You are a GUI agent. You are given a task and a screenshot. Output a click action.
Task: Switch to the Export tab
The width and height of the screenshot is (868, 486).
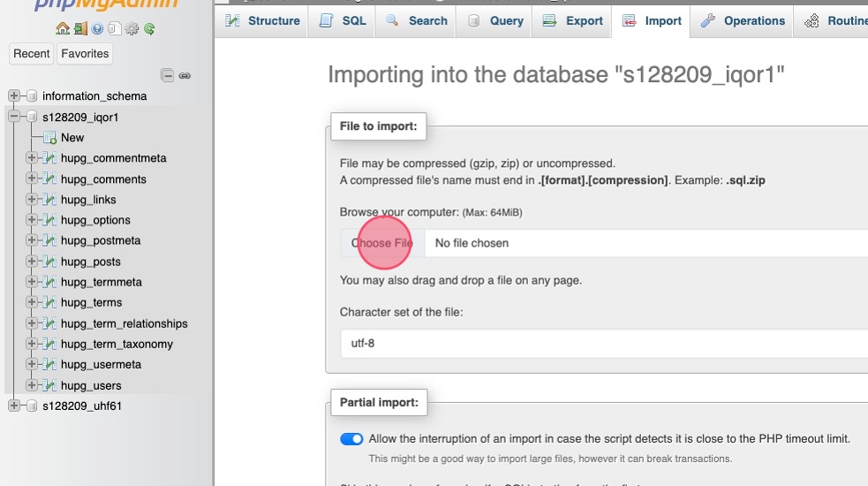(572, 20)
